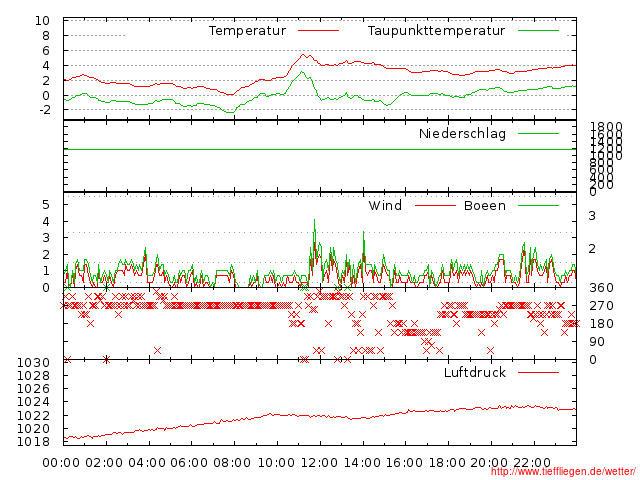This screenshot has width=640, height=480.
Task: Click the 22:00 time axis label
Action: pos(532,463)
